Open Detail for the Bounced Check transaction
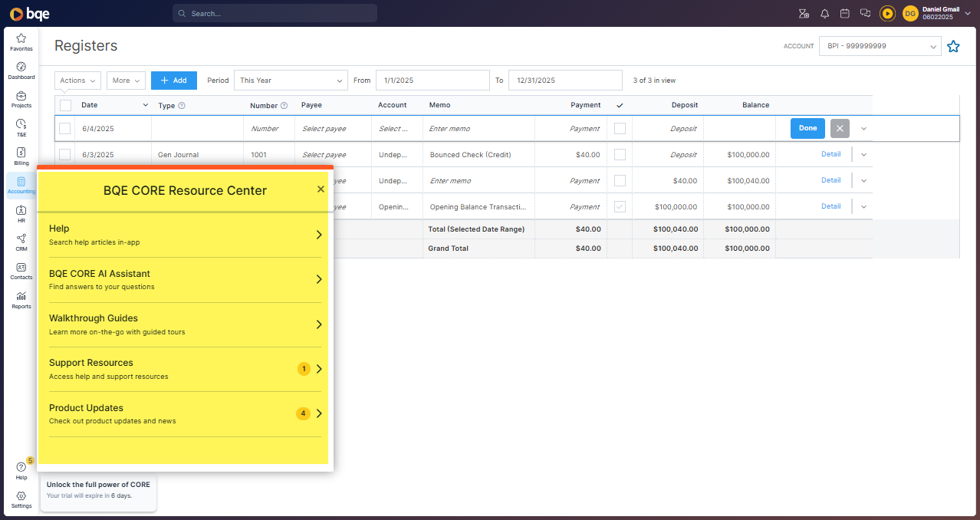The image size is (980, 520). coord(830,154)
